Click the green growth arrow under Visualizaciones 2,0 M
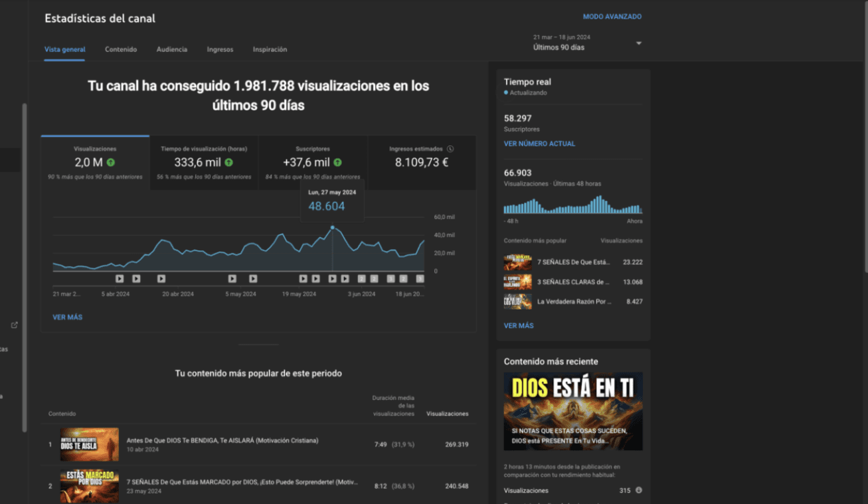This screenshot has height=504, width=868. 111,161
